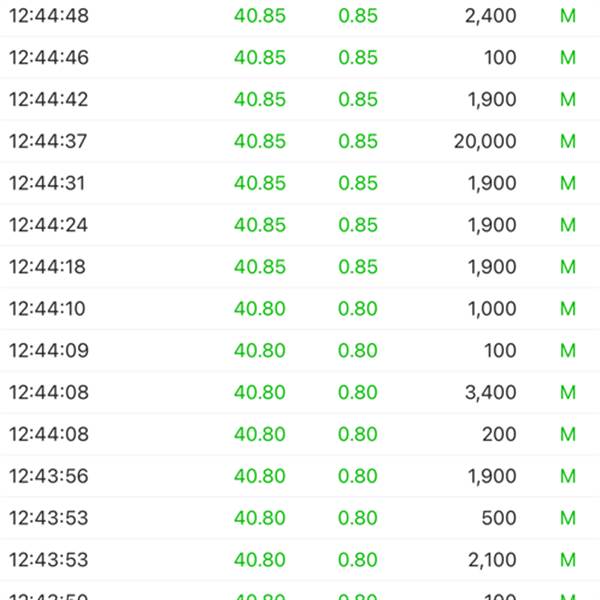600x600 pixels.
Task: Click the 40.80 price at 12:44:10
Action: (260, 308)
